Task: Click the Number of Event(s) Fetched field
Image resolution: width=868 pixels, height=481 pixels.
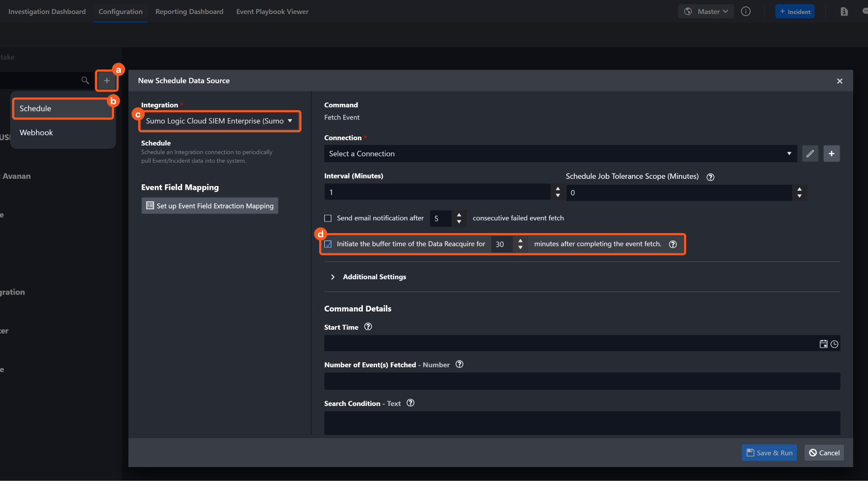Action: [582, 381]
